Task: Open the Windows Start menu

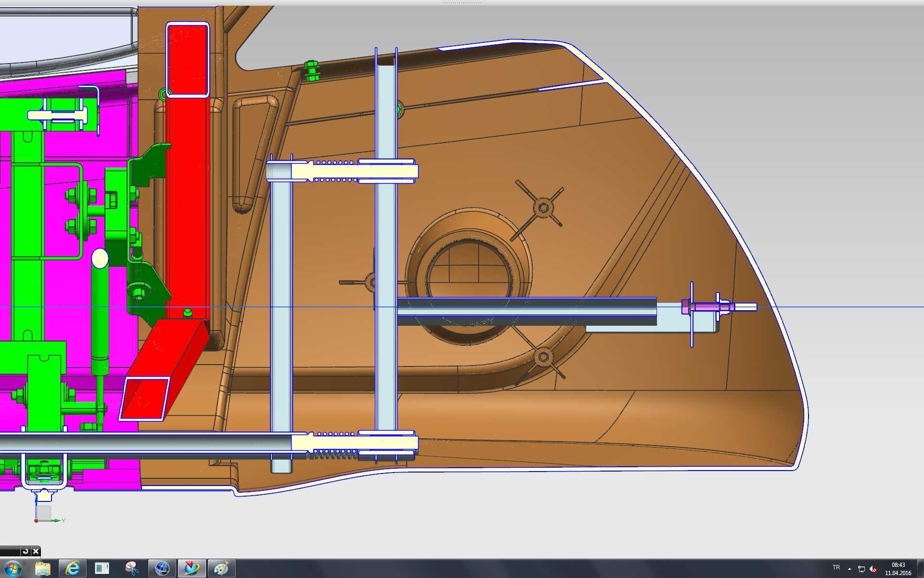Action: (x=13, y=568)
